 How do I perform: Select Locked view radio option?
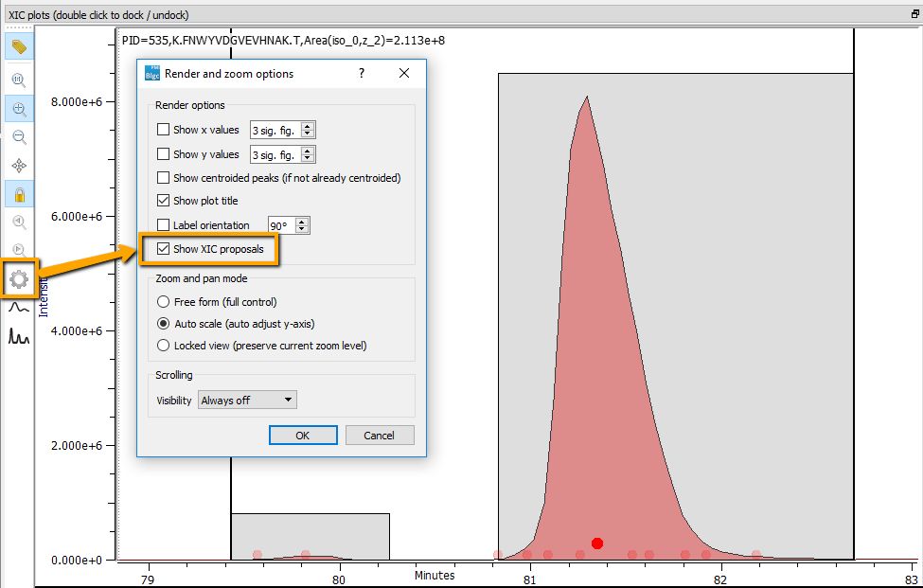tap(163, 346)
